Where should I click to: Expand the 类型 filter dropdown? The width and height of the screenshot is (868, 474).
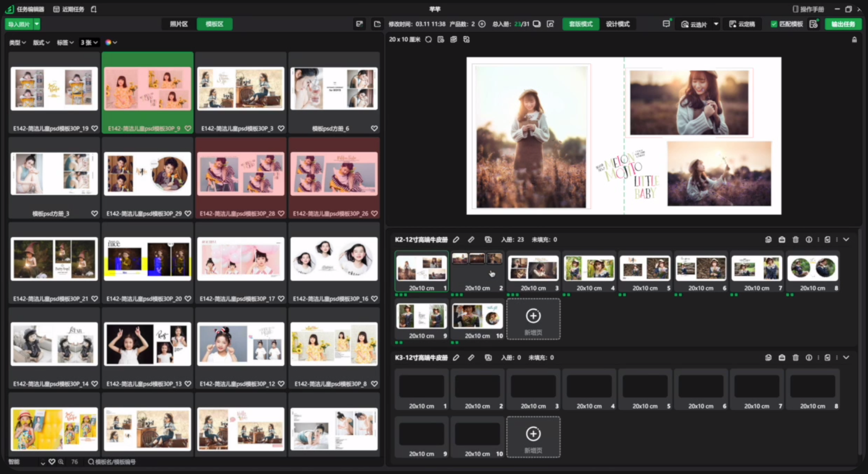tap(17, 42)
